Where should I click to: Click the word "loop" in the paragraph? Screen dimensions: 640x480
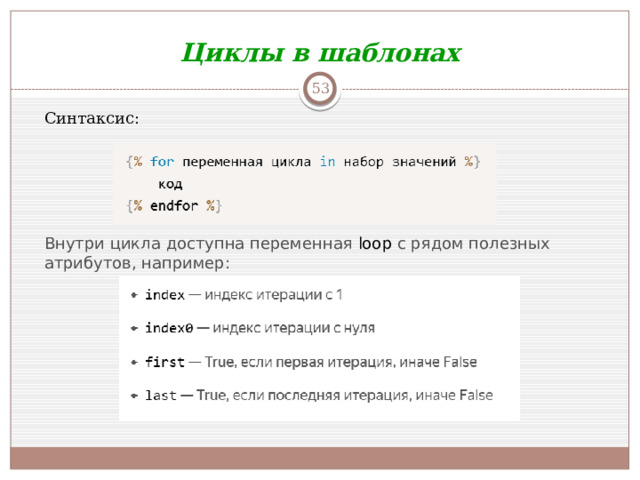click(x=375, y=243)
